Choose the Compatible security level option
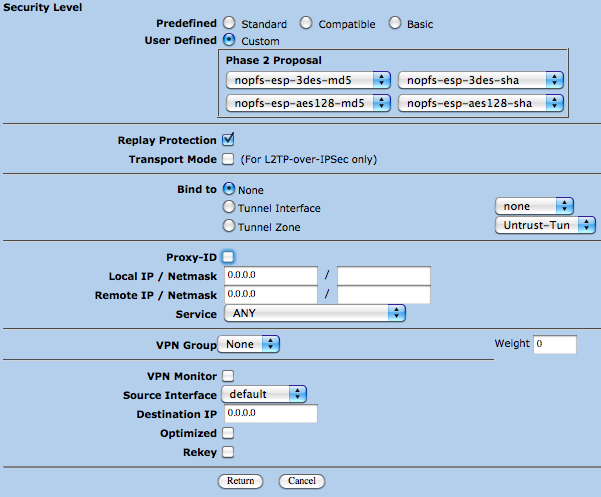This screenshot has width=601, height=497. [x=306, y=23]
